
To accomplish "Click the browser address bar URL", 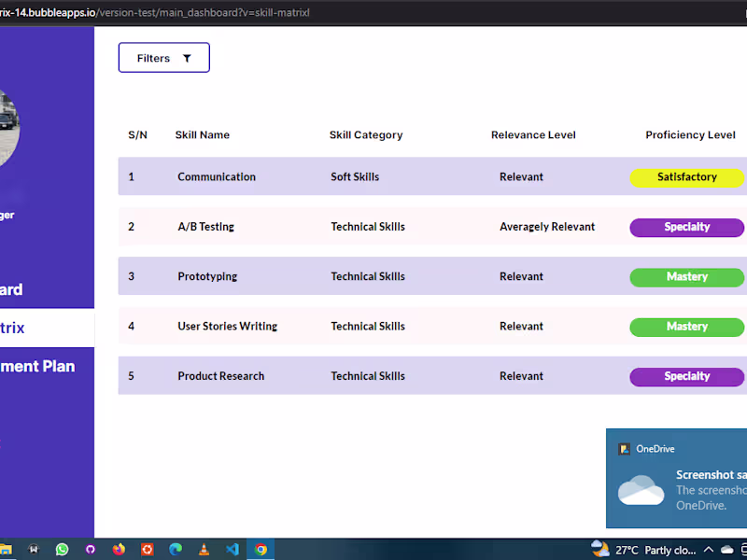I will [155, 12].
